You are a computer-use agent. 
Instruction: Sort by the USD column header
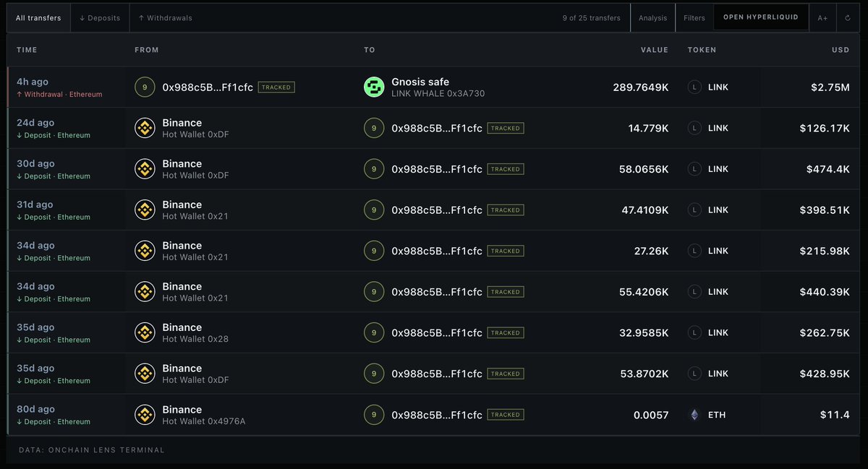[840, 50]
